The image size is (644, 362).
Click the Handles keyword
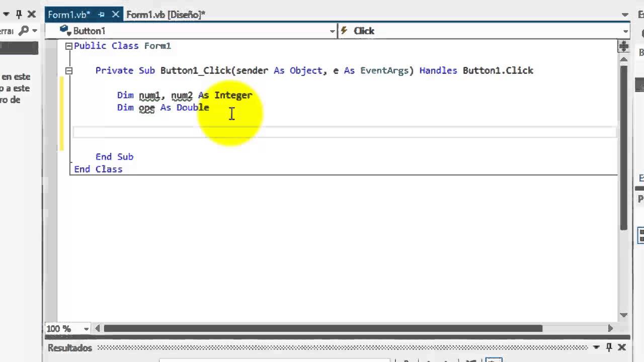tap(438, 71)
